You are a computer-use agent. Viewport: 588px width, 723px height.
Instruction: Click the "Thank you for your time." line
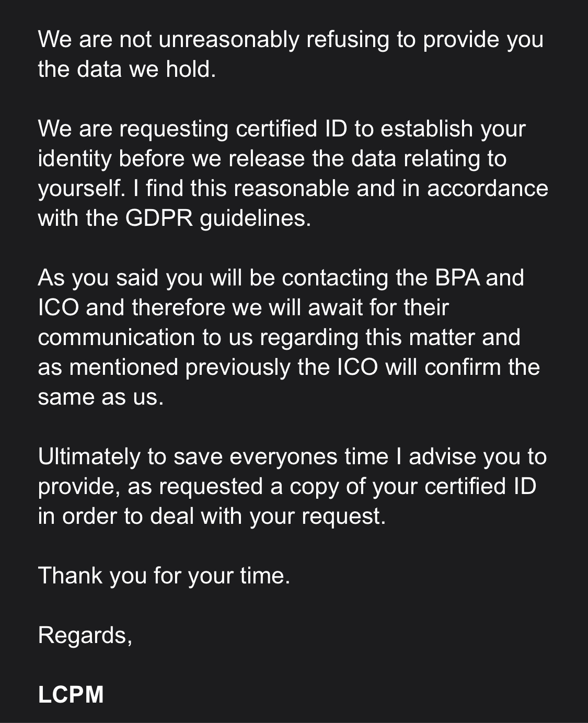(x=164, y=576)
